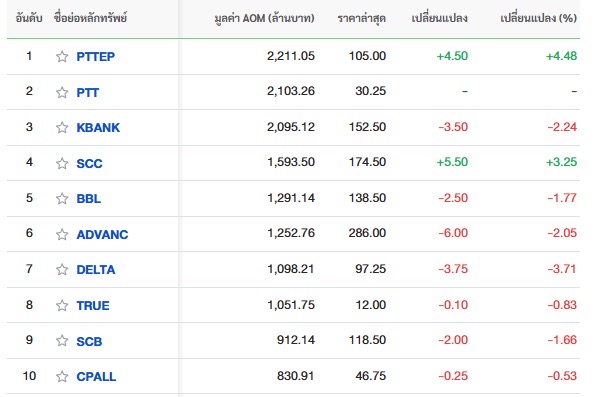This screenshot has width=596, height=397.
Task: Click the star beside TRUE
Action: 62,305
